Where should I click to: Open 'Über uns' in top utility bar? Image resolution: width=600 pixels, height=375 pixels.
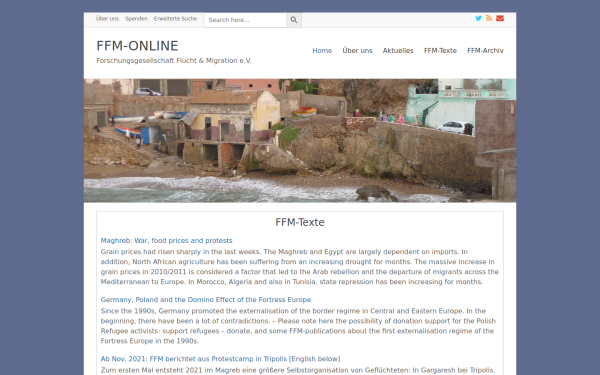pos(108,18)
